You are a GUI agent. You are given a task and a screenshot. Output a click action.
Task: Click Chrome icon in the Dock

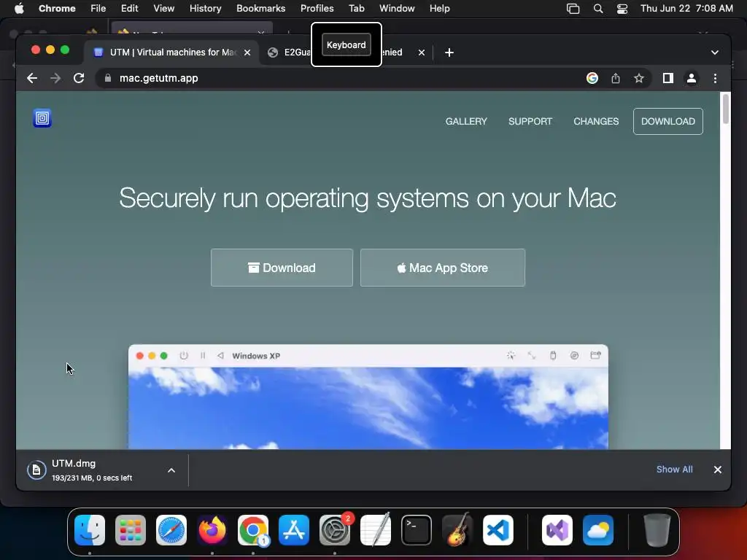point(253,530)
